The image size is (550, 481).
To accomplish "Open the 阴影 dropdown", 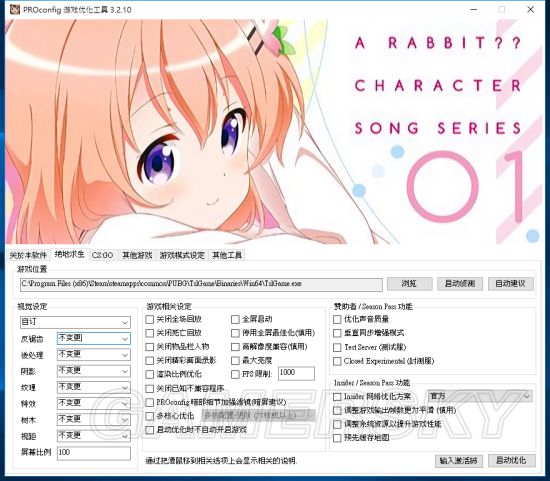I will 94,371.
